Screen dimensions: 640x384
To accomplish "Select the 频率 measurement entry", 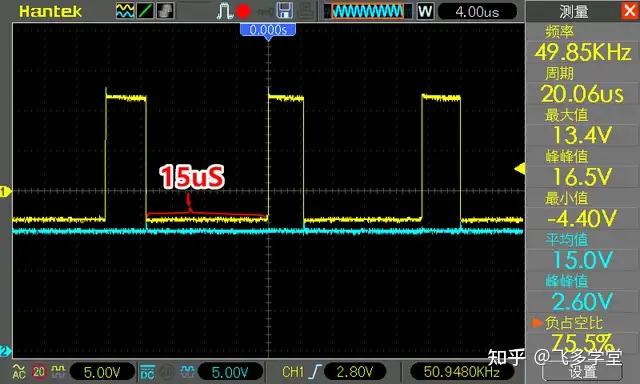I will [x=582, y=44].
